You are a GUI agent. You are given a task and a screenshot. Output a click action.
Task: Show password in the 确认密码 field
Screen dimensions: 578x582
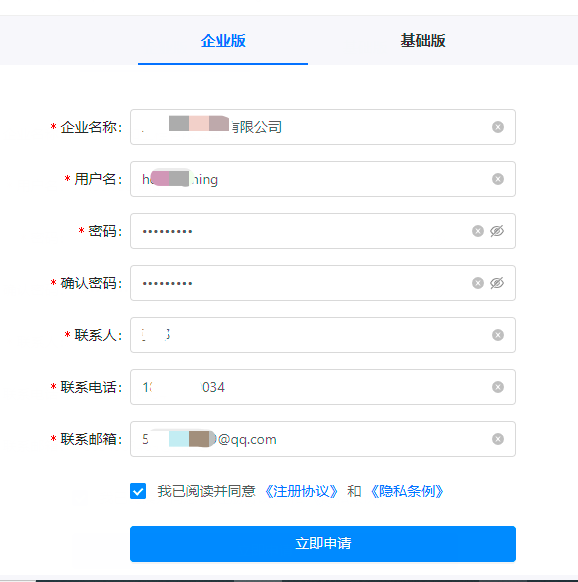pyautogui.click(x=497, y=283)
